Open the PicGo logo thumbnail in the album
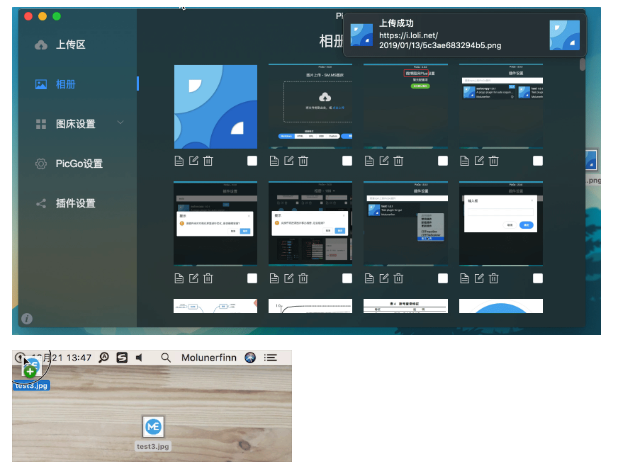 215,107
